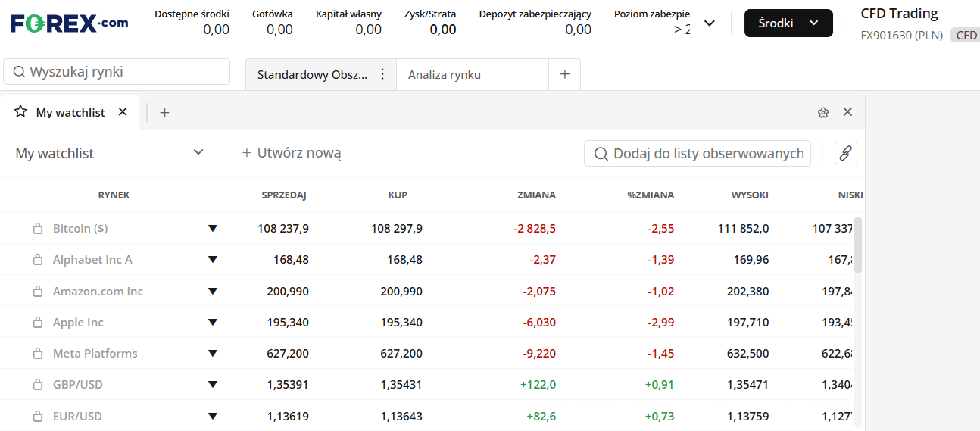Screen dimensions: 980x431
Task: Sort by WYSOKI column header
Action: 750,195
